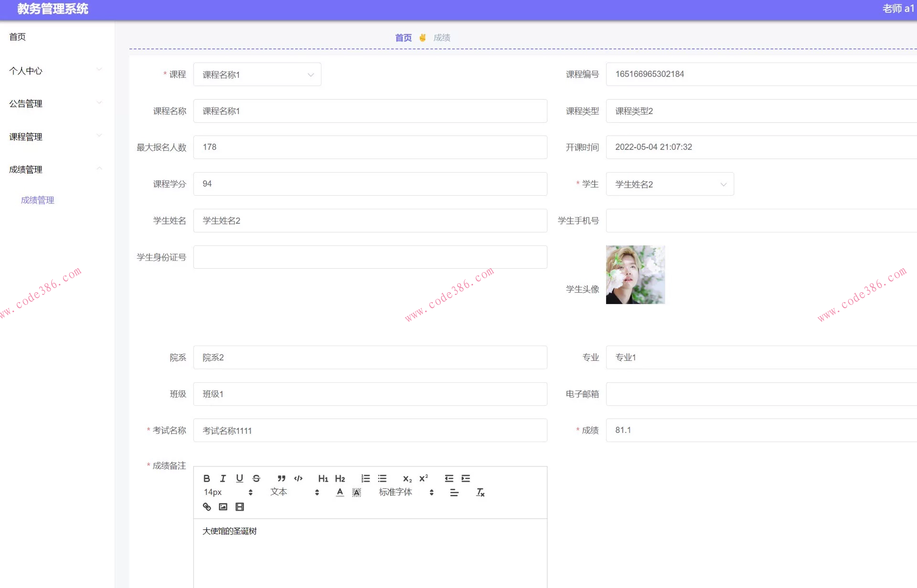Click the 首页 breadcrumb link
917x588 pixels.
click(x=403, y=38)
